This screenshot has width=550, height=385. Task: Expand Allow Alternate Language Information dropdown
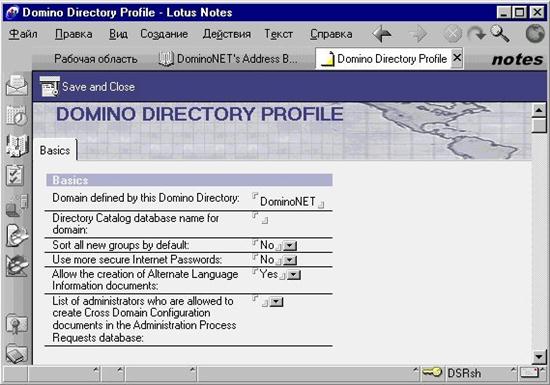click(294, 275)
